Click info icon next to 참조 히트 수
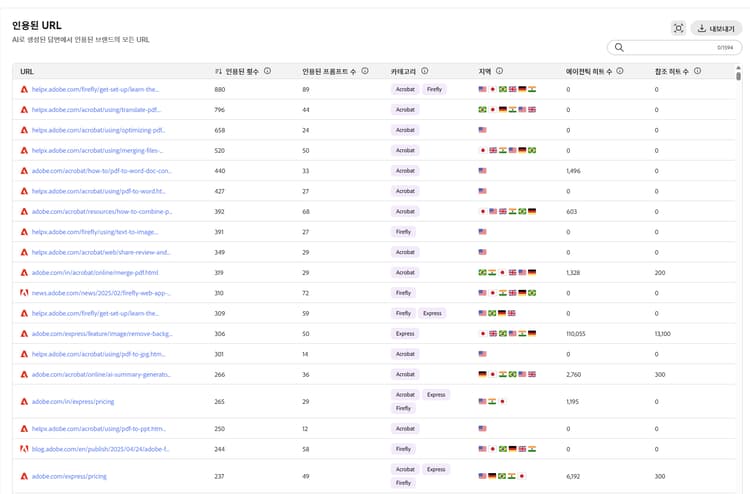This screenshot has height=494, width=750. coord(697,72)
